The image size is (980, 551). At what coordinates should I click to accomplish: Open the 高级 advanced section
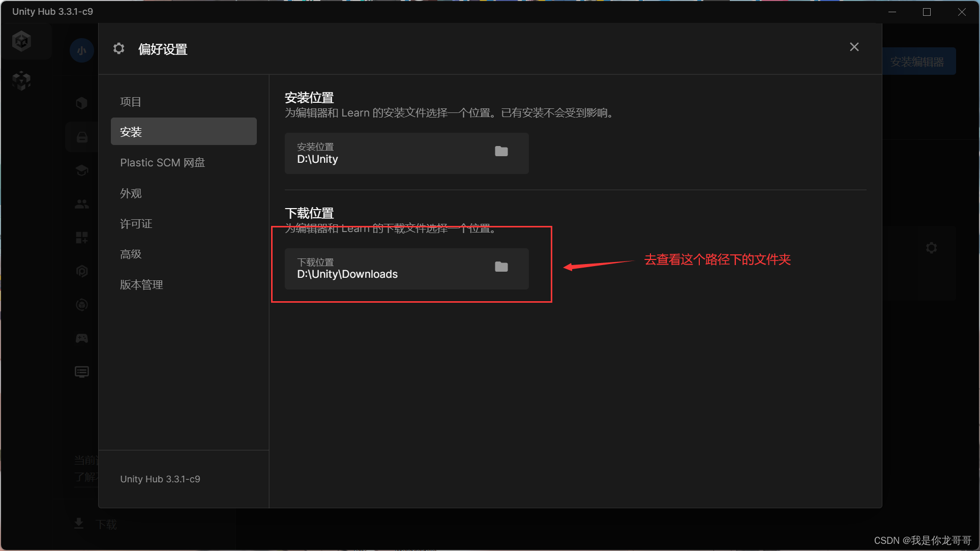[x=131, y=254]
